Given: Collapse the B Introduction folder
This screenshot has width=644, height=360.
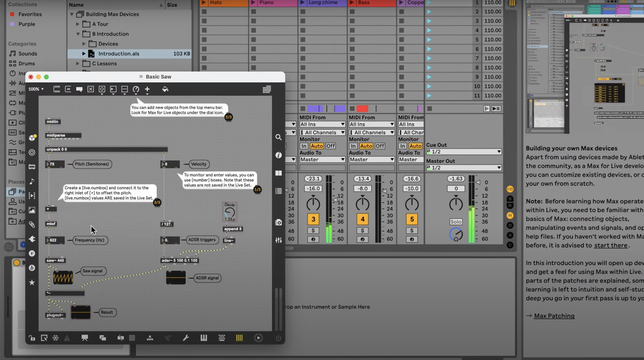Looking at the screenshot, I should [x=78, y=34].
